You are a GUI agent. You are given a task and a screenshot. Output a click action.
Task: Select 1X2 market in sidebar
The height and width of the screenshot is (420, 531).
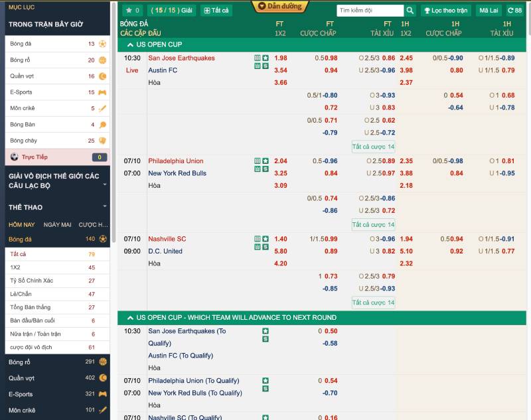[x=58, y=267]
